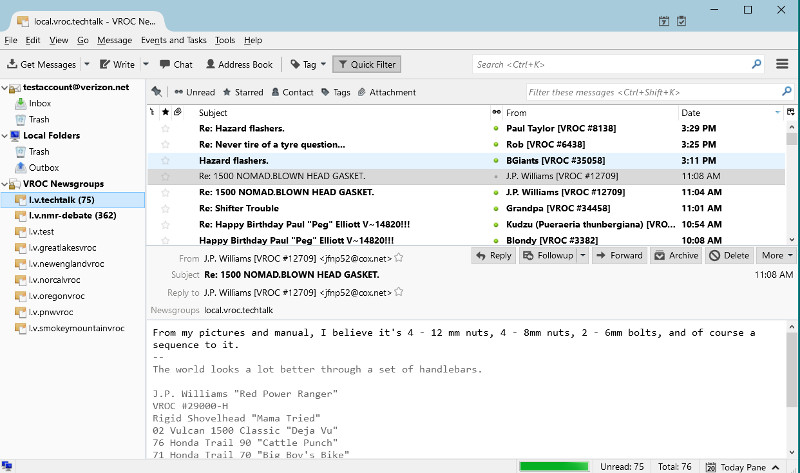Open the Tag dropdown
This screenshot has width=800, height=473.
(x=308, y=64)
